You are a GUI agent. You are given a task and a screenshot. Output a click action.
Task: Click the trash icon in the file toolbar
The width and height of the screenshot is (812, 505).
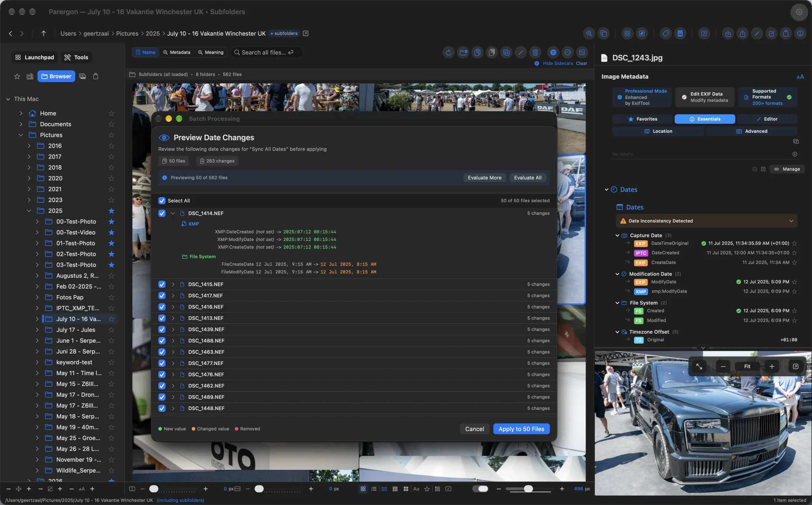click(535, 52)
